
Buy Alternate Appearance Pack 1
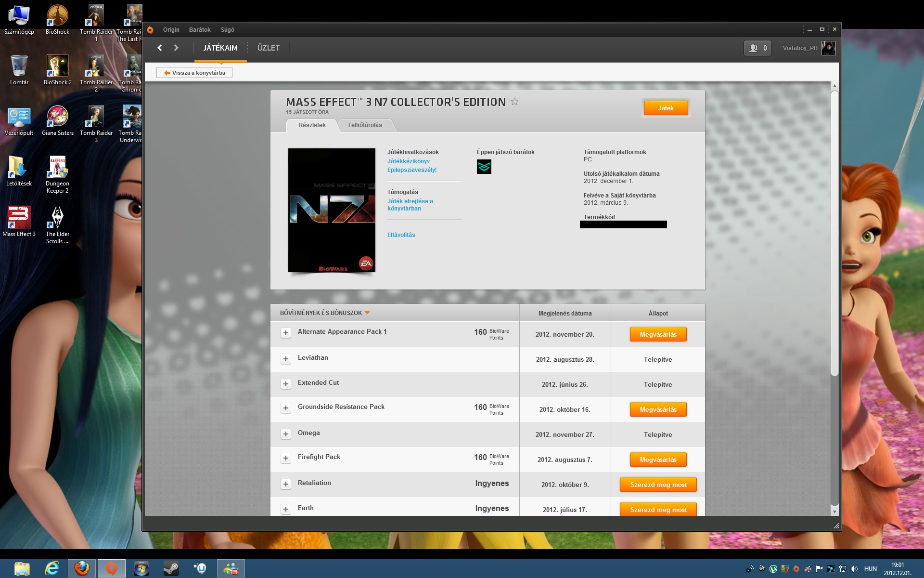click(658, 334)
